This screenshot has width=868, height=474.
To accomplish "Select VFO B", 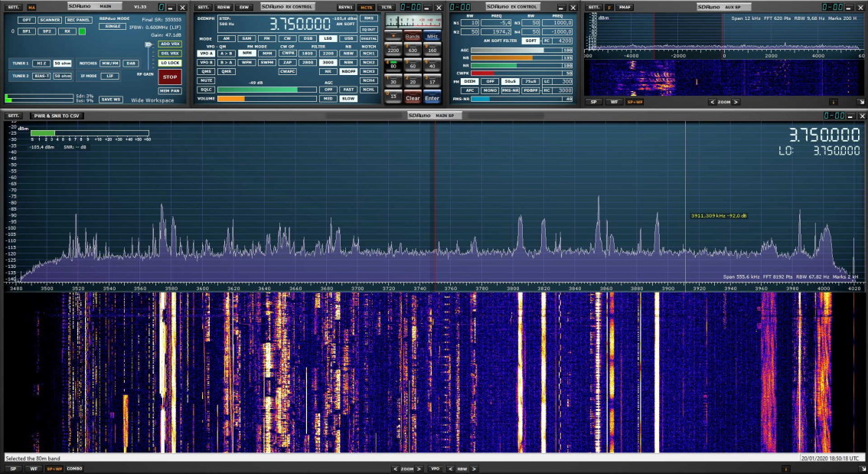I will 206,63.
